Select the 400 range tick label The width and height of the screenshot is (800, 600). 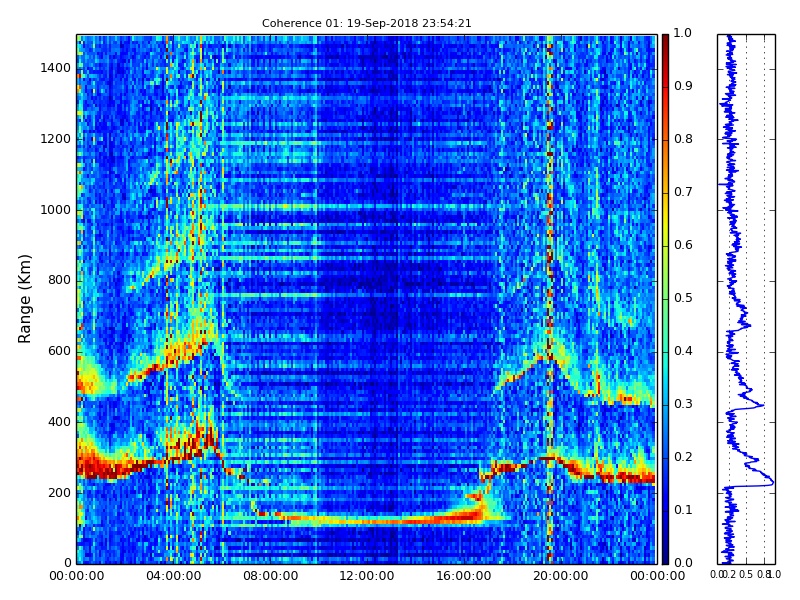pyautogui.click(x=59, y=422)
